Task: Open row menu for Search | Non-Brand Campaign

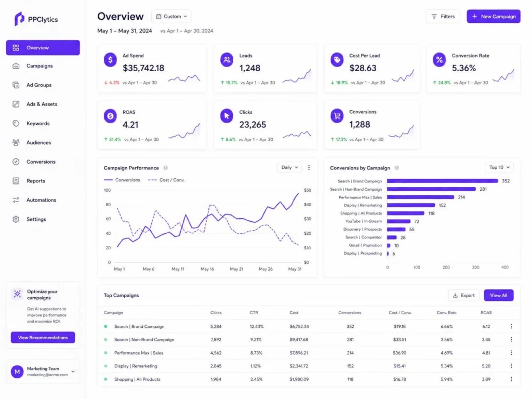Action: pos(511,339)
